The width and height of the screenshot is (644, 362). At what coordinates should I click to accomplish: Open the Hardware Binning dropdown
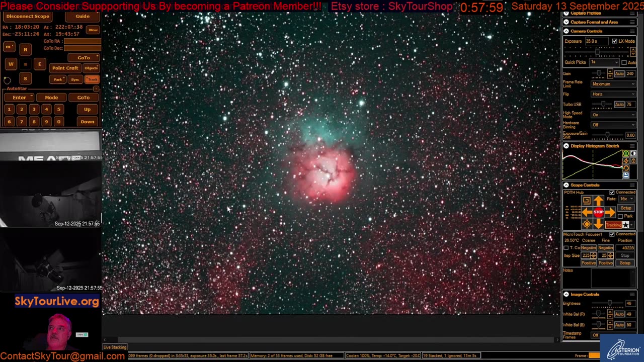(613, 125)
